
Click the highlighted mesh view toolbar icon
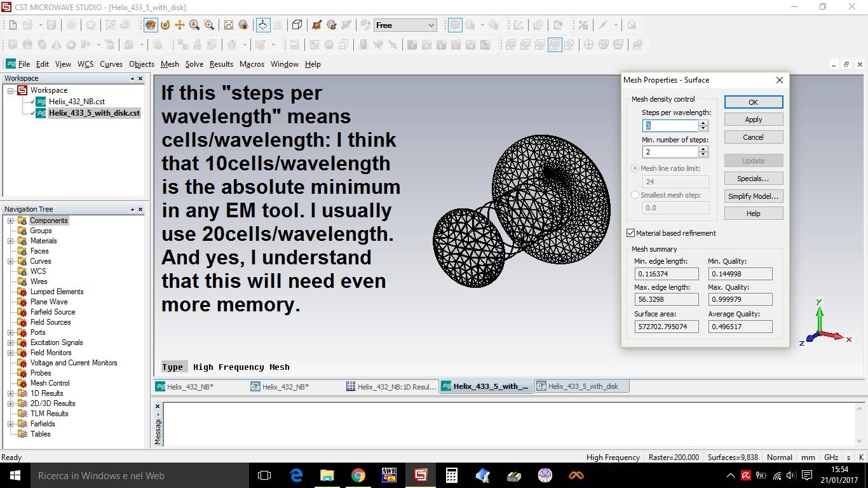tap(455, 25)
